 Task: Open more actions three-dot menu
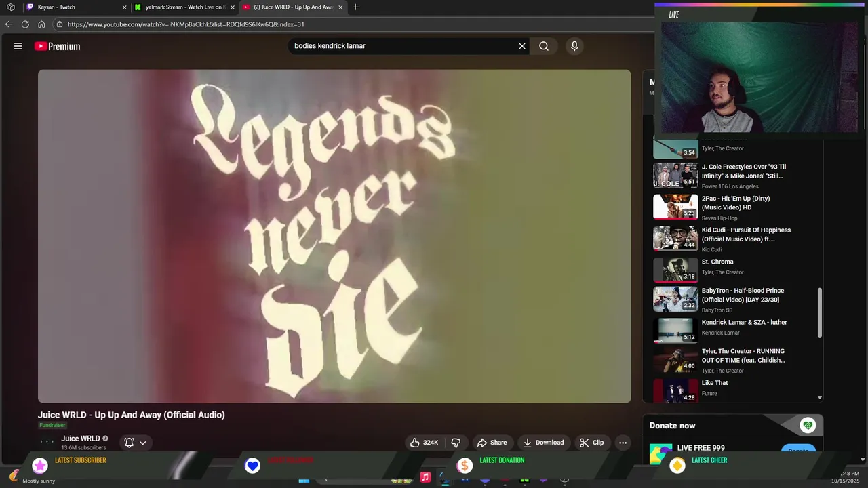click(623, 443)
